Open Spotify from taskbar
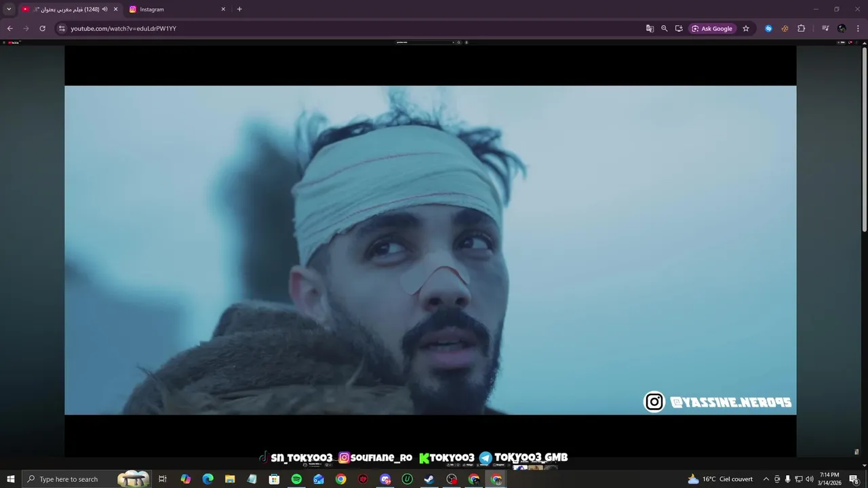868x488 pixels. [x=296, y=479]
